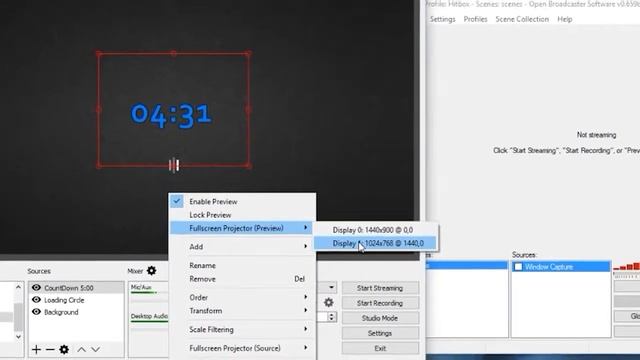Add a new source with plus icon
Screen dimensions: 640x360
pos(36,349)
